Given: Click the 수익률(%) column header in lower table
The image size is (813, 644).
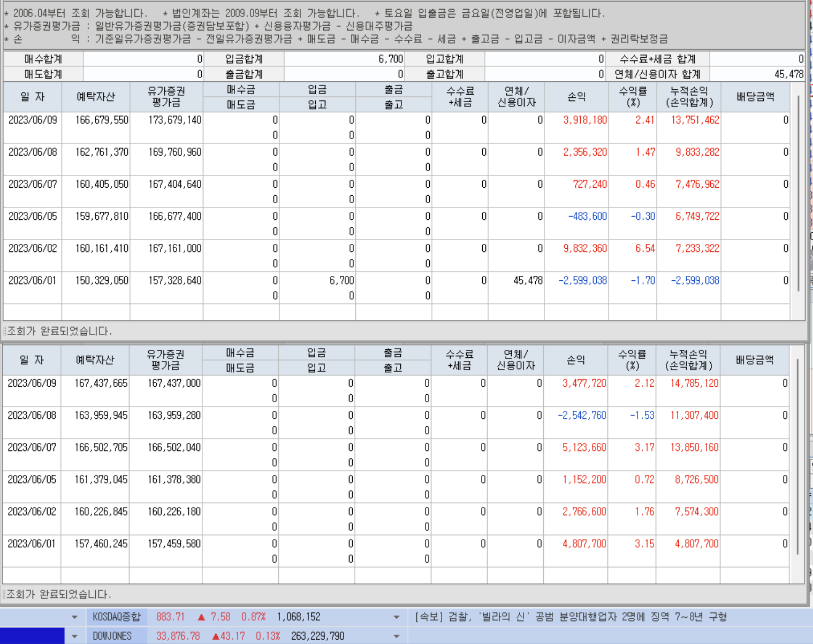Looking at the screenshot, I should point(632,359).
